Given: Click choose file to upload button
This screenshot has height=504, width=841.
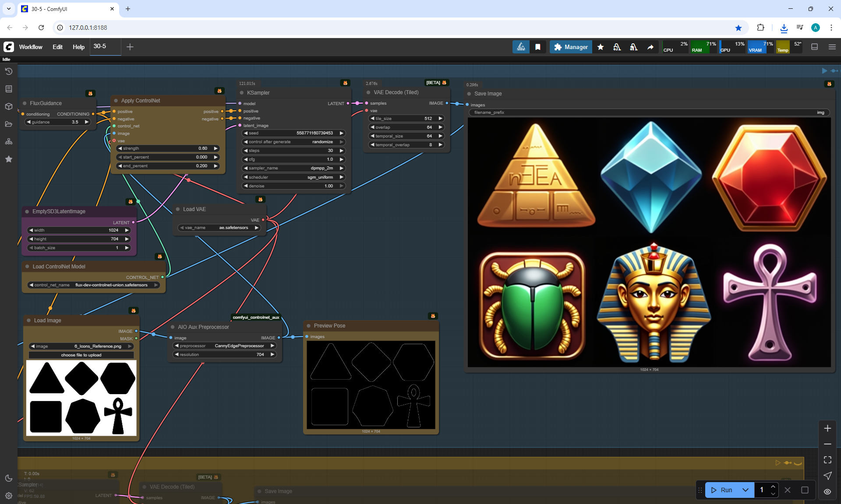Looking at the screenshot, I should point(81,355).
